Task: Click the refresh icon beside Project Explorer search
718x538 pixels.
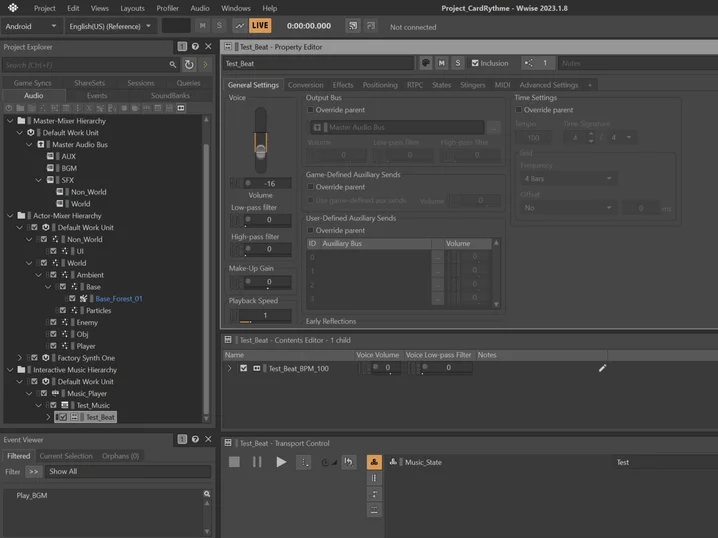Action: (189, 65)
